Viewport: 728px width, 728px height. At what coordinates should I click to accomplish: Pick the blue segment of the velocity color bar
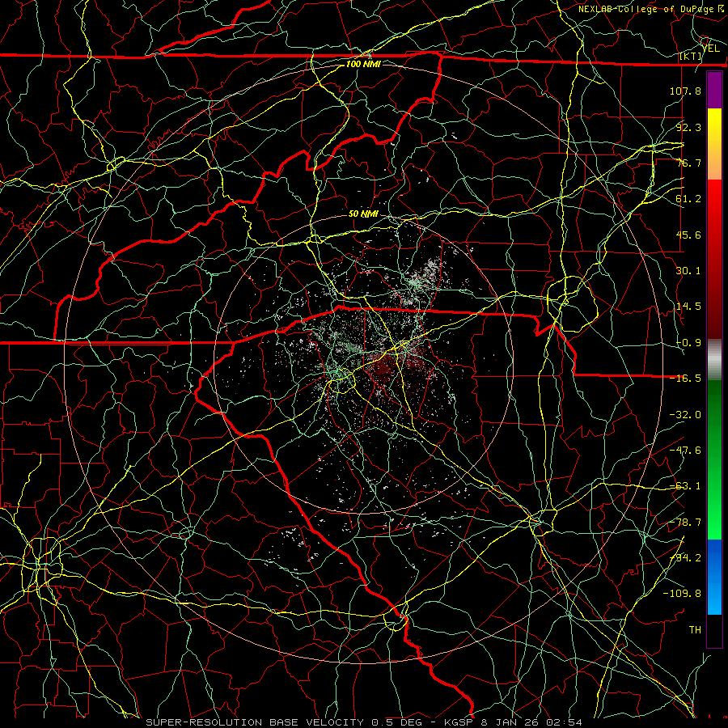tap(714, 577)
